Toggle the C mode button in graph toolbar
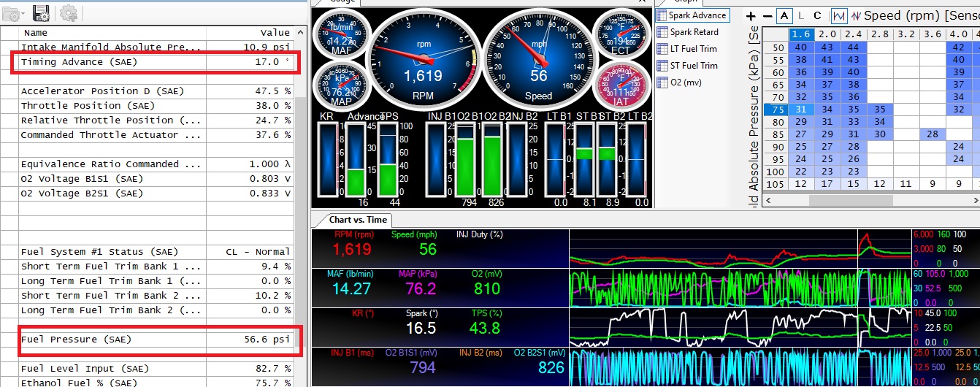The image size is (980, 387). [817, 15]
